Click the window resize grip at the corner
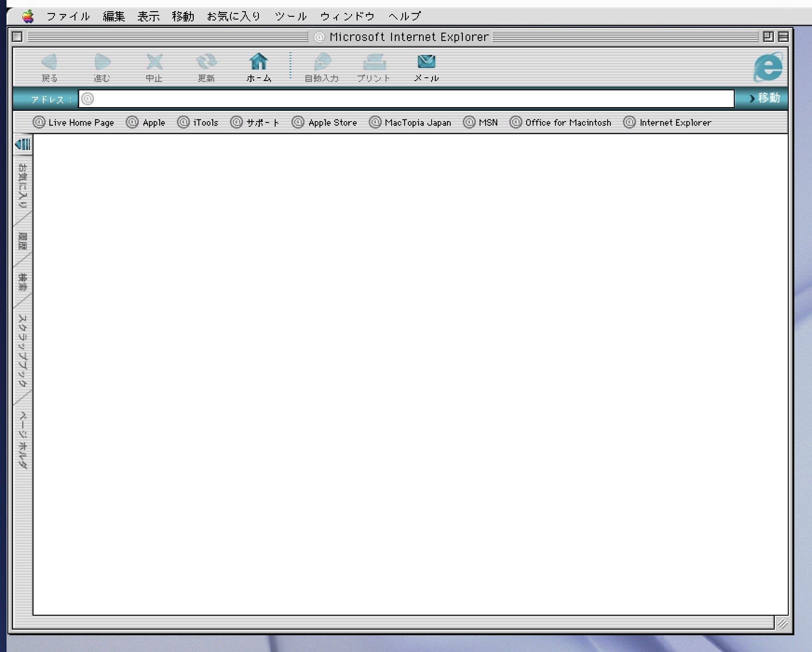This screenshot has height=652, width=812. pyautogui.click(x=782, y=623)
